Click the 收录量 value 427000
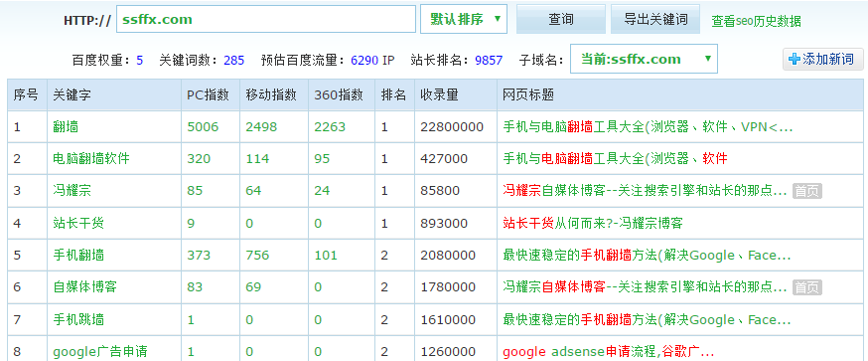Viewport: 868px width, 361px height. [443, 159]
